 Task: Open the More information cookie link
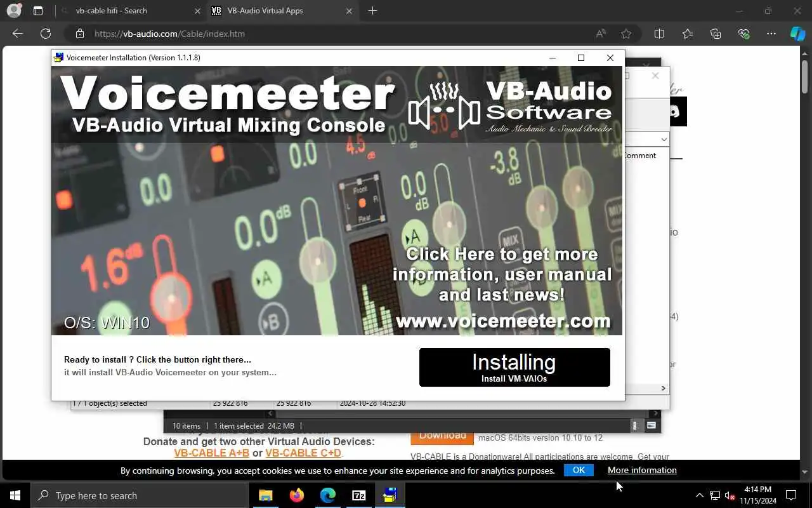(x=642, y=471)
